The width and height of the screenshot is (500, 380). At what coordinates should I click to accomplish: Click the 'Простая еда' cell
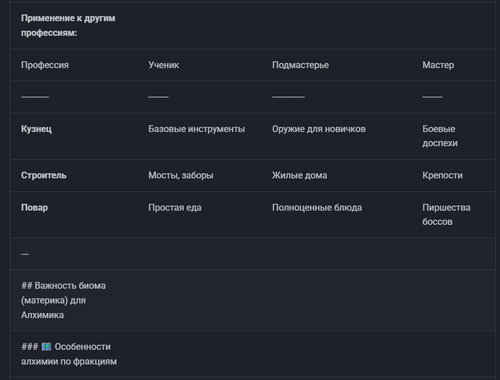pyautogui.click(x=175, y=208)
